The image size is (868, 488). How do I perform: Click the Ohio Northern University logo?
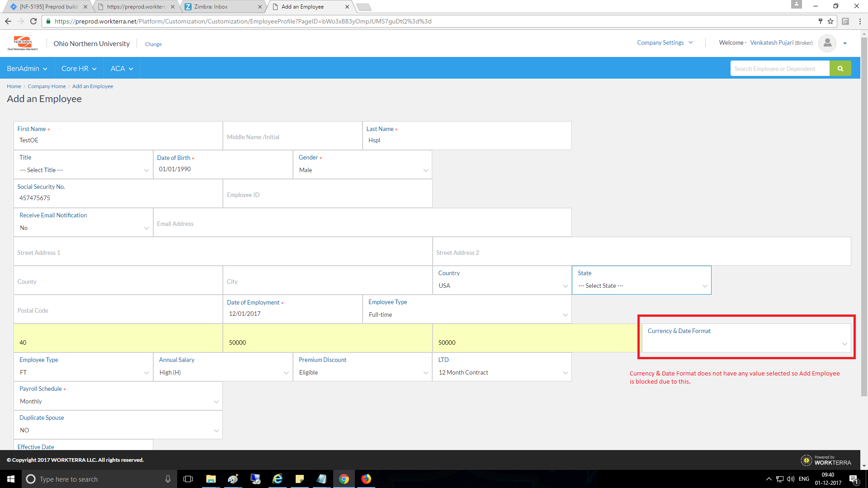(x=23, y=43)
